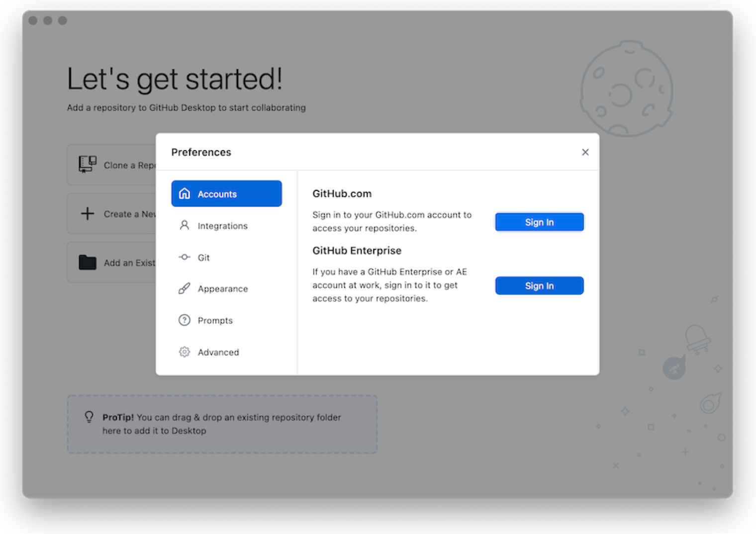Click the Accounts home icon
756x534 pixels.
(x=185, y=193)
